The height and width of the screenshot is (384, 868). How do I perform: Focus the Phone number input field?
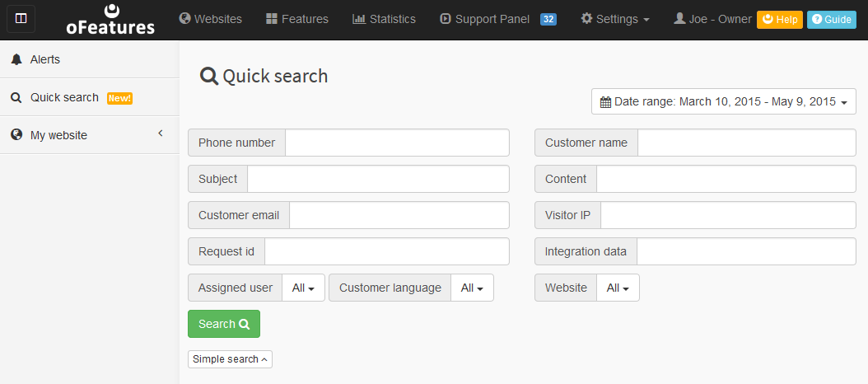397,143
